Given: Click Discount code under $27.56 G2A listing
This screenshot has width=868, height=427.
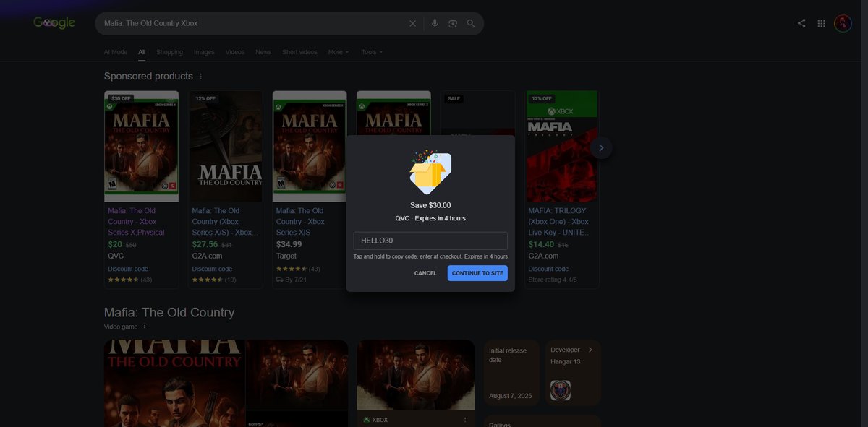Looking at the screenshot, I should (x=212, y=269).
